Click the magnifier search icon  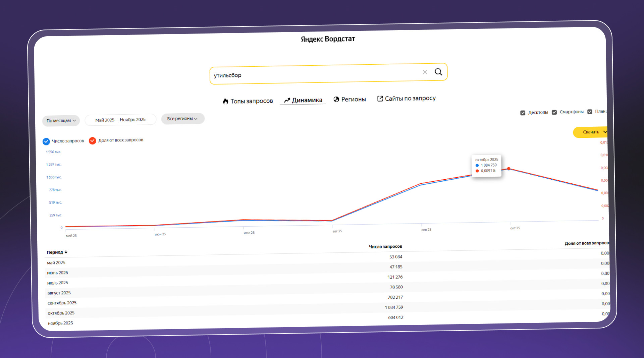[x=438, y=72]
